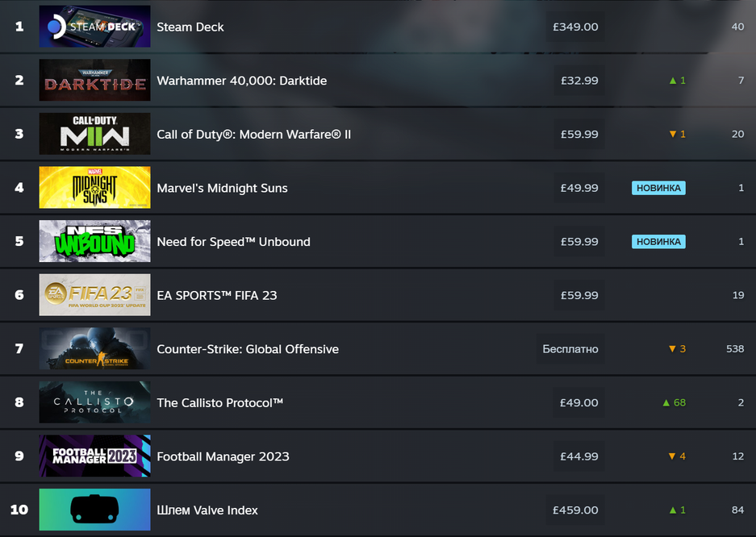Click the Бесплатно label for Counter-Strike

click(570, 348)
